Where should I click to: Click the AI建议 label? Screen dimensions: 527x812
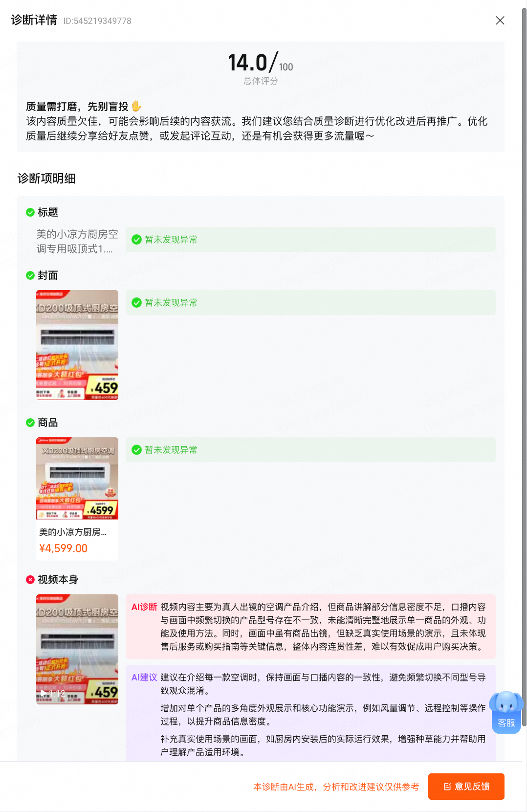coord(144,677)
